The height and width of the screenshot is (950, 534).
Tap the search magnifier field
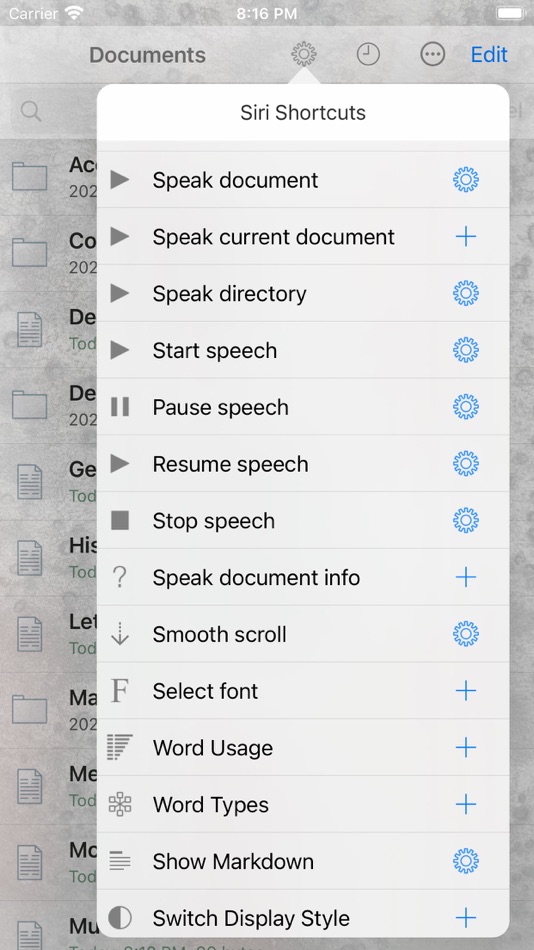coord(30,111)
